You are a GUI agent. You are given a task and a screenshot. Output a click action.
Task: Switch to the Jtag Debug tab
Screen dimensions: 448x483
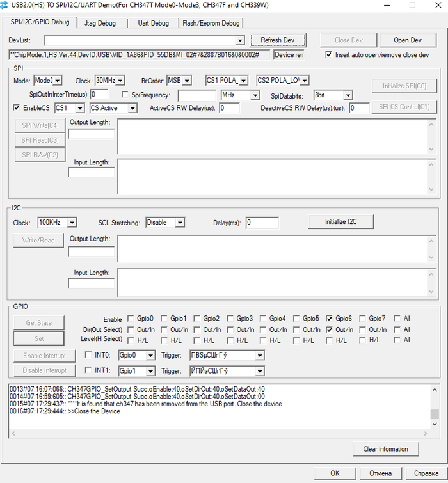point(100,23)
